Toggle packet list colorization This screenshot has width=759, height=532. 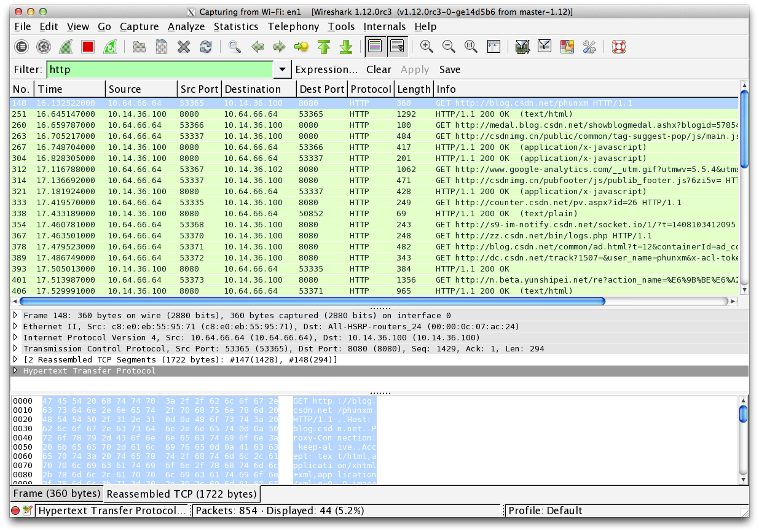[x=375, y=46]
